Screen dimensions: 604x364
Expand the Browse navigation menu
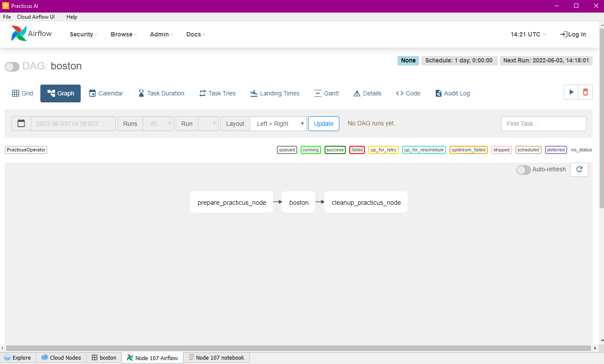pyautogui.click(x=124, y=34)
